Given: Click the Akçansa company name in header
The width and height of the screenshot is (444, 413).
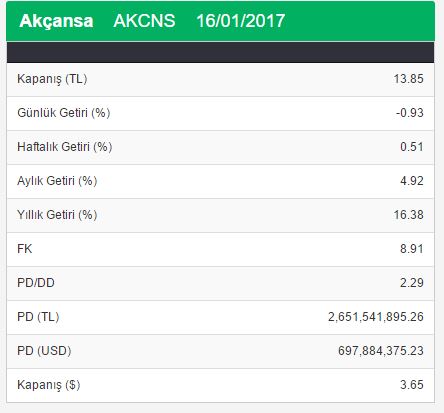Looking at the screenshot, I should pyautogui.click(x=56, y=21).
